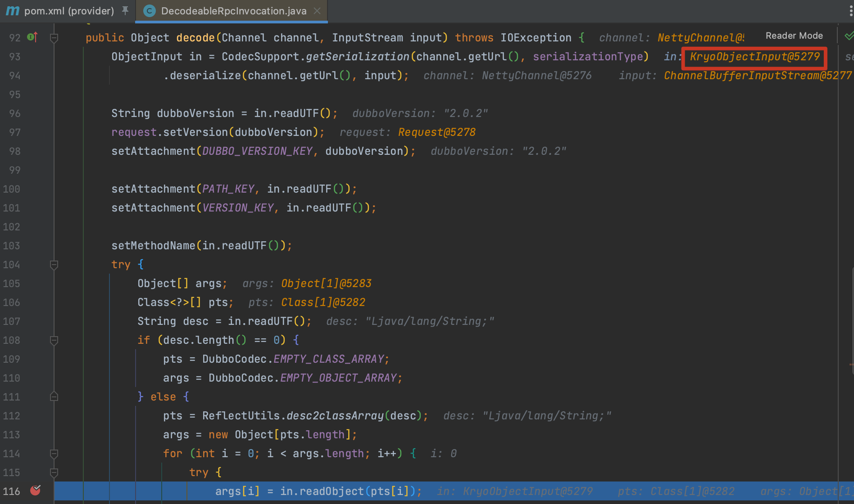The image size is (854, 504).
Task: Click the pin icon on pom.xml tab
Action: tap(125, 11)
